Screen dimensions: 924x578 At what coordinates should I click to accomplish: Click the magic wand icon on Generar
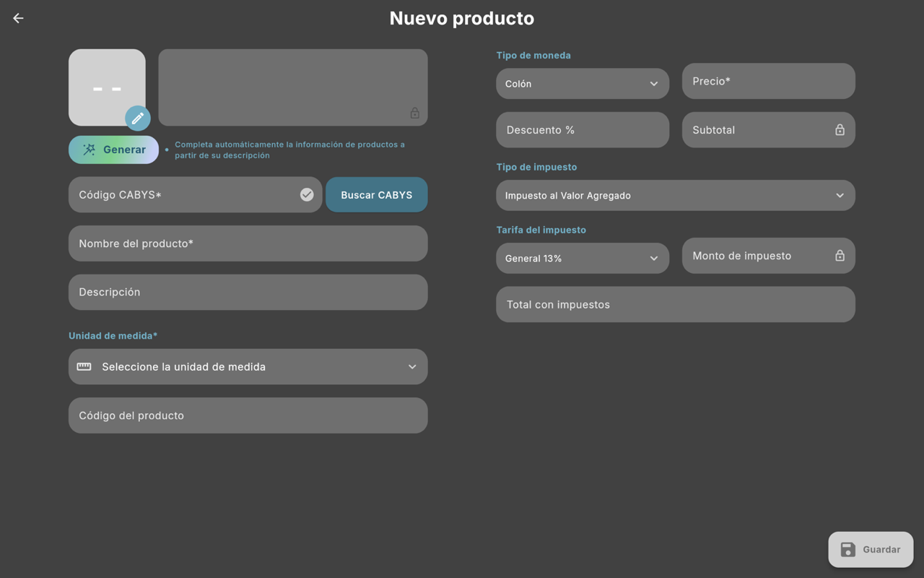(x=89, y=150)
